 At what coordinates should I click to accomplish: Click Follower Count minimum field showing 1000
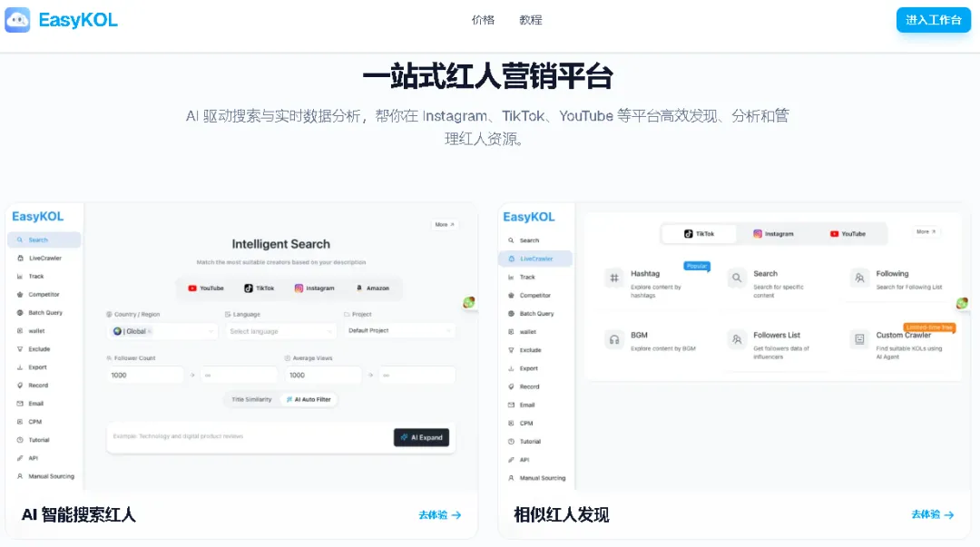tap(145, 375)
